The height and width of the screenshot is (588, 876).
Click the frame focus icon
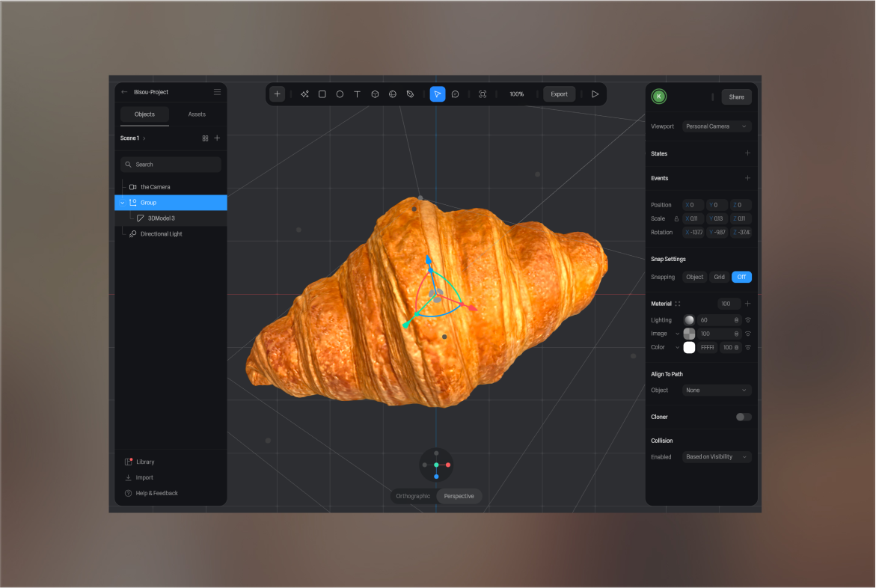(x=483, y=94)
